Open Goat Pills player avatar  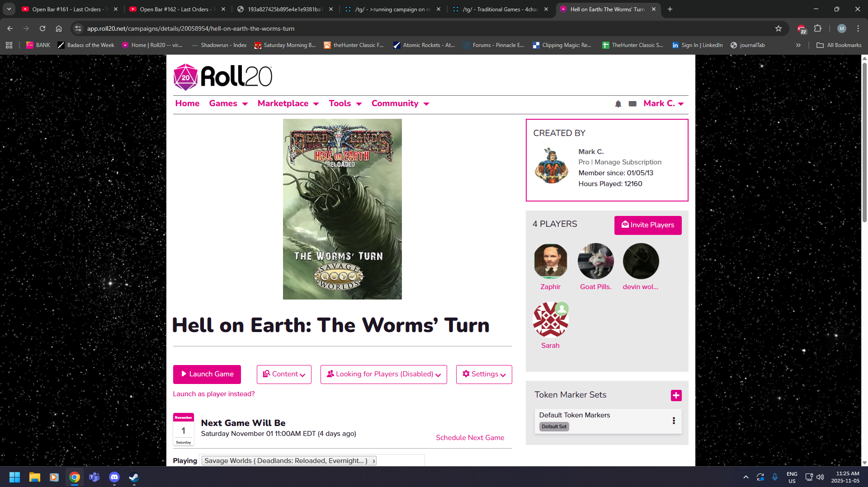point(595,261)
